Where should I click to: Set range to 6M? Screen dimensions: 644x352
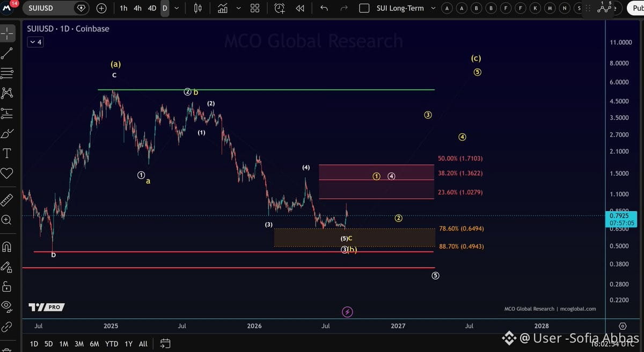click(94, 343)
